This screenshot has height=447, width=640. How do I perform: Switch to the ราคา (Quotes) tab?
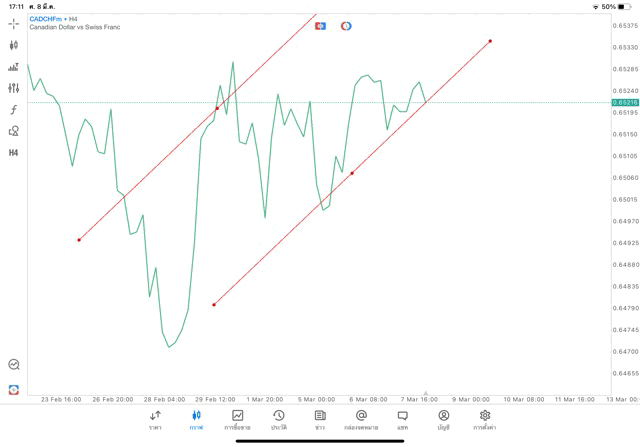point(155,420)
